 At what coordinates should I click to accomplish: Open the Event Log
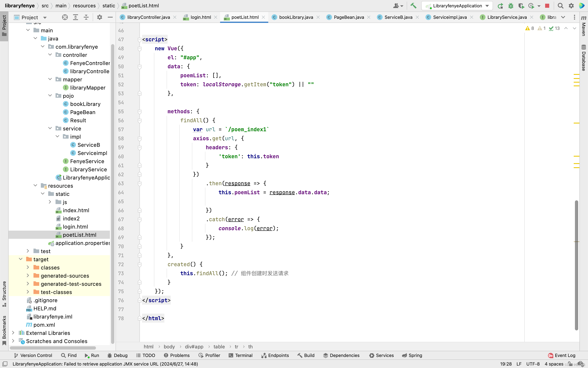pyautogui.click(x=562, y=355)
